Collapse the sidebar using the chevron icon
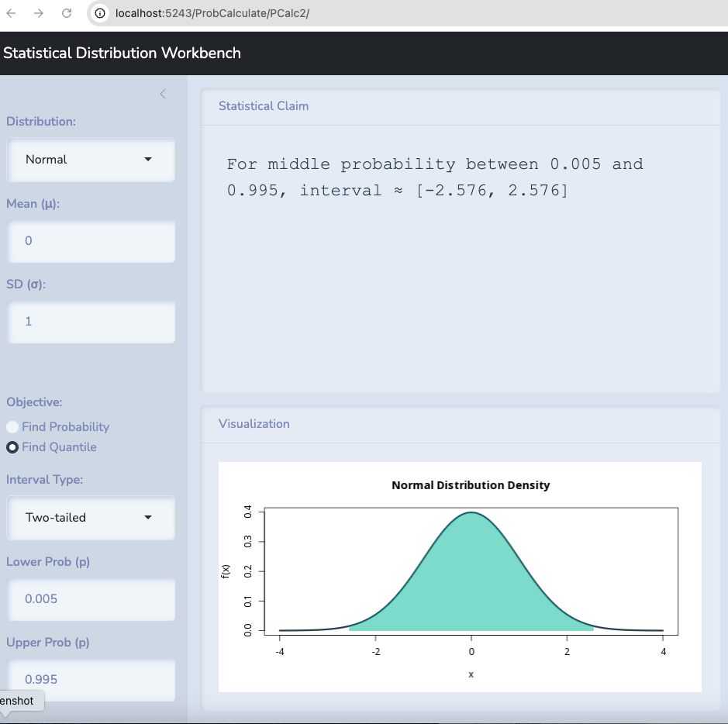This screenshot has width=728, height=724. (163, 94)
